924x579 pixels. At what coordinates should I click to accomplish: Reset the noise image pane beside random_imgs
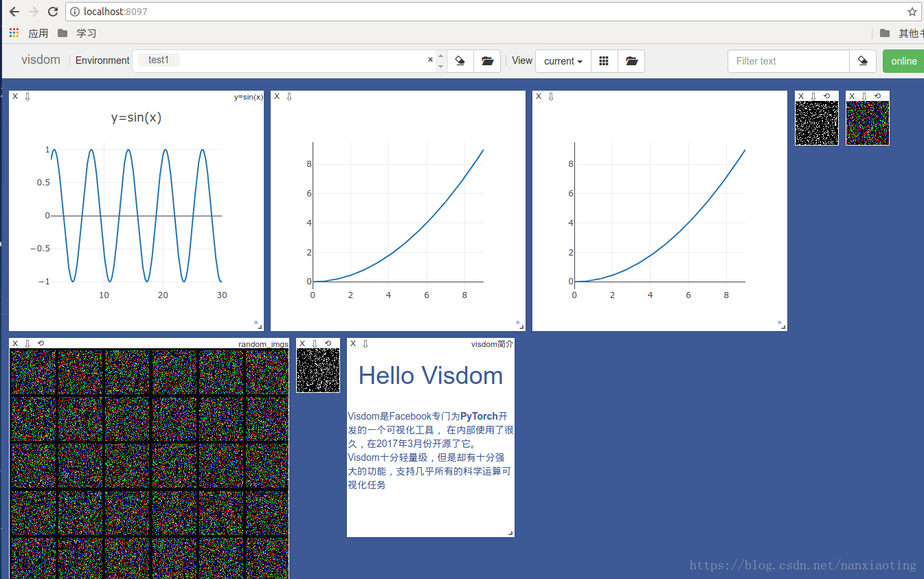pyautogui.click(x=328, y=343)
